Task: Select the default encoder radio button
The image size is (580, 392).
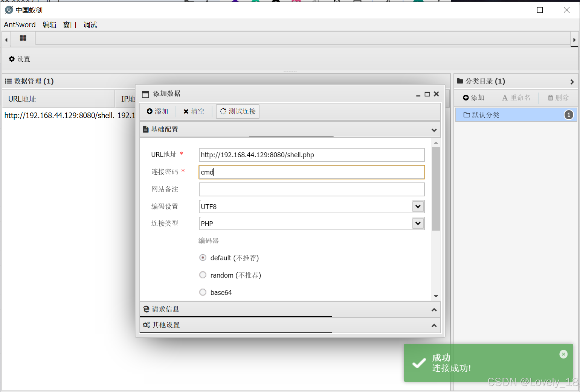Action: point(203,258)
